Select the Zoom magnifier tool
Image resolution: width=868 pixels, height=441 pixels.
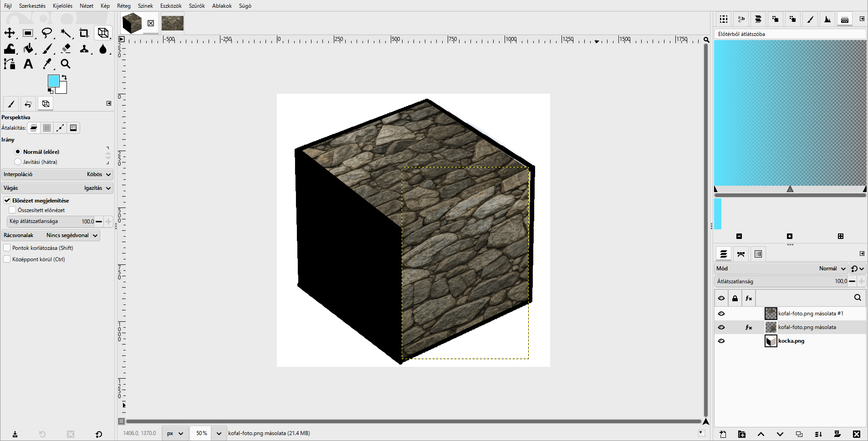[66, 64]
